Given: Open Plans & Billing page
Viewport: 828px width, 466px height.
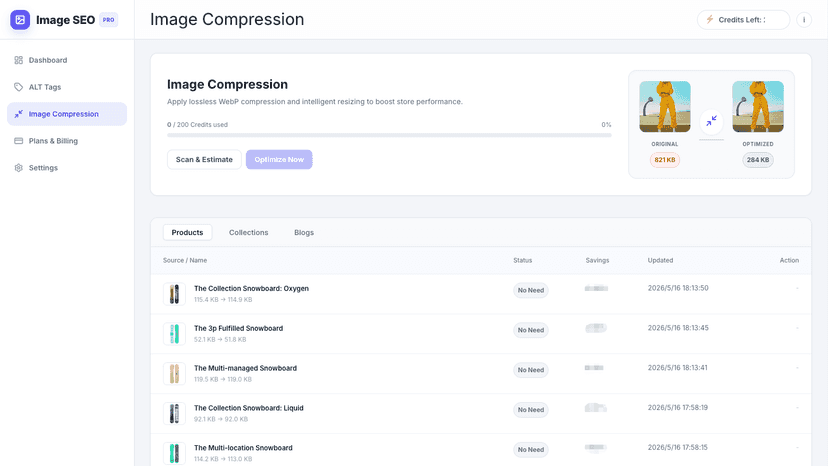Looking at the screenshot, I should coord(67,141).
